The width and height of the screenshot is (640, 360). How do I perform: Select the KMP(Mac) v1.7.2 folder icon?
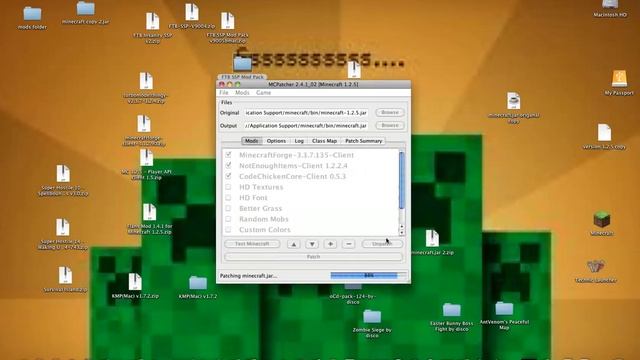[198, 283]
